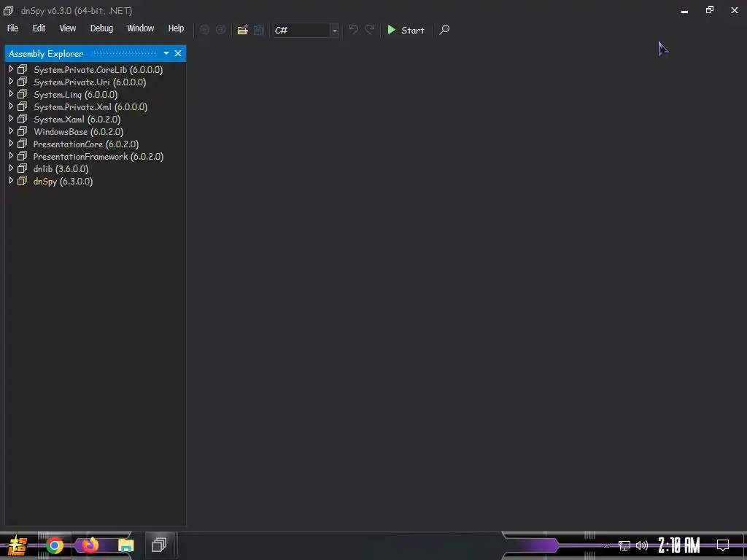Screen dimensions: 747x560
Task: Click the navigate backward toolbar icon
Action: pos(204,30)
